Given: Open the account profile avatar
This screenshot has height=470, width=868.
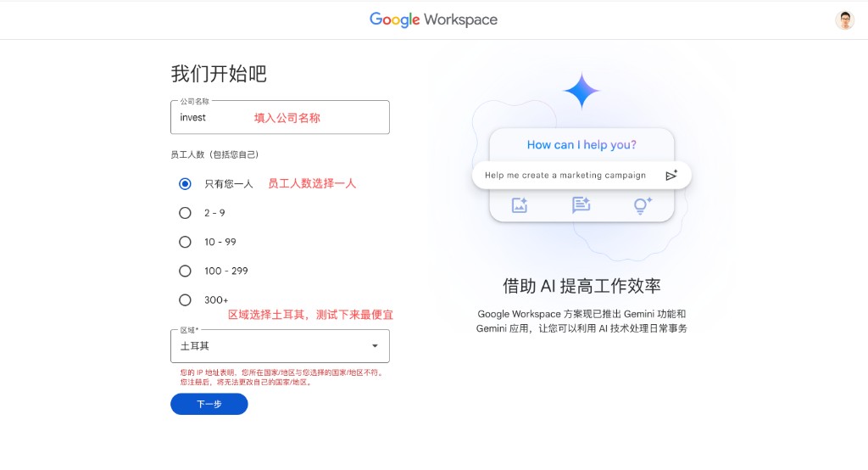Looking at the screenshot, I should pyautogui.click(x=844, y=20).
